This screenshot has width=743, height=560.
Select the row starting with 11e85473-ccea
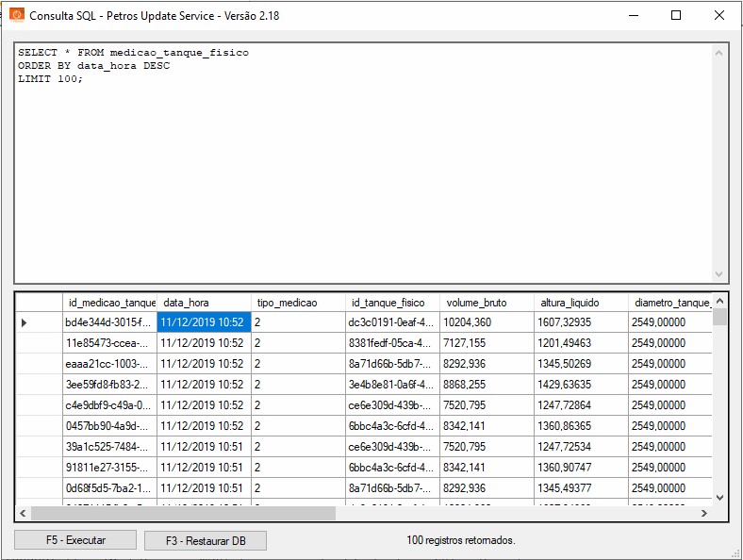(108, 343)
